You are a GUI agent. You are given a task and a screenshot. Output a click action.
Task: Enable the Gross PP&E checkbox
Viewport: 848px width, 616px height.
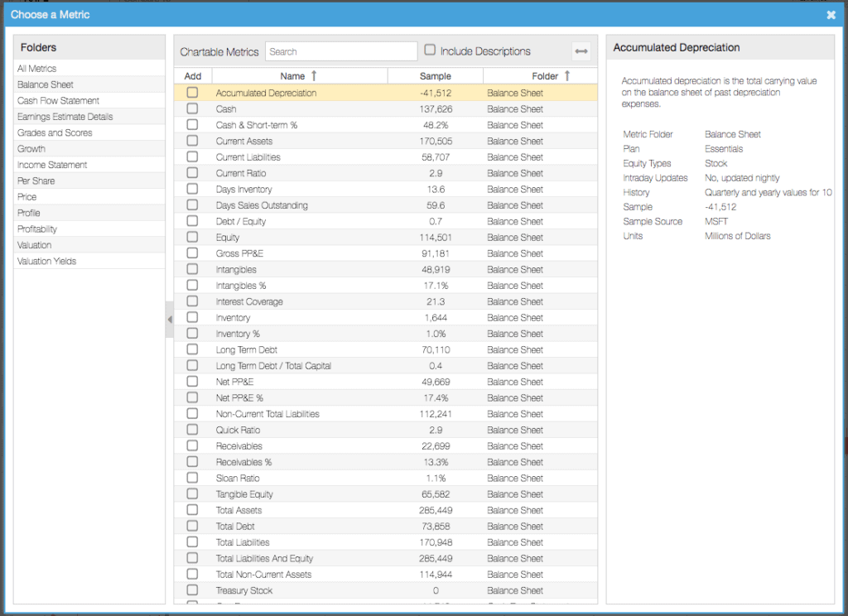coord(192,253)
